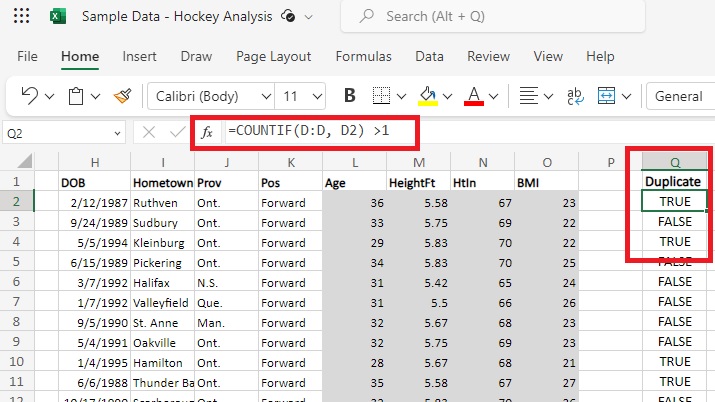Screen dimensions: 715x402
Task: Switch to the Draw tab
Action: pyautogui.click(x=196, y=57)
